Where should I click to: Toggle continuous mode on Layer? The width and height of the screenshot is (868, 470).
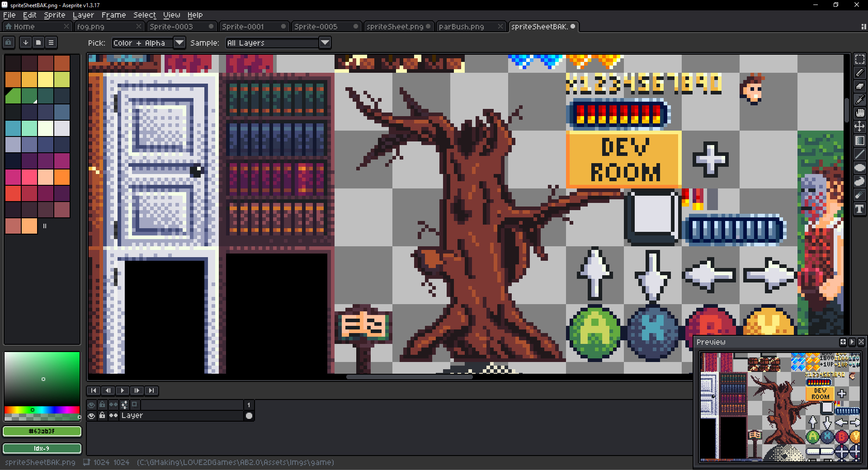(113, 416)
